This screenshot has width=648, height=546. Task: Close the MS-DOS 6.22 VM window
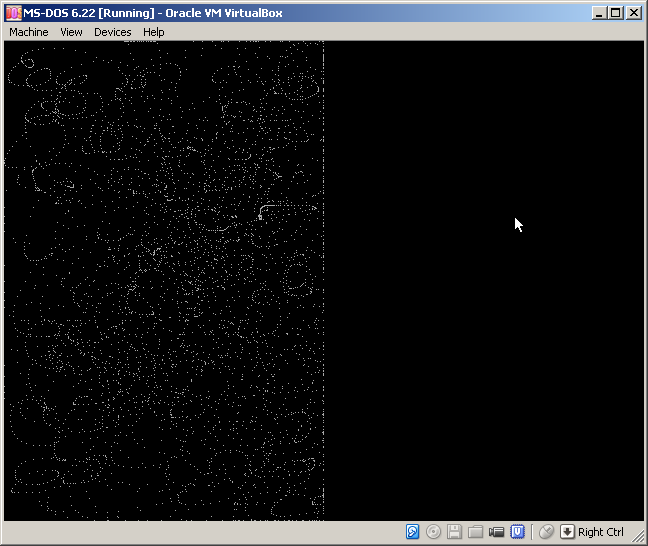coord(634,13)
